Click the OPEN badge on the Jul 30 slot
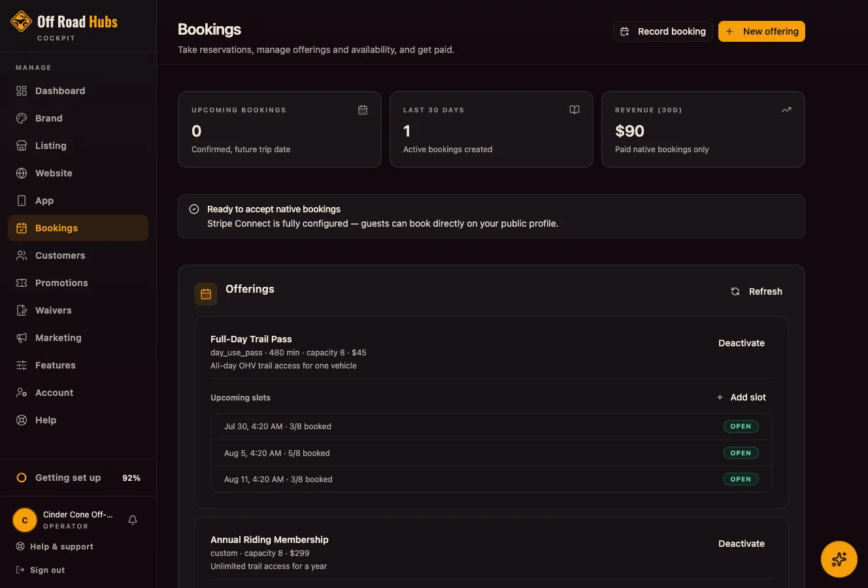 click(741, 427)
